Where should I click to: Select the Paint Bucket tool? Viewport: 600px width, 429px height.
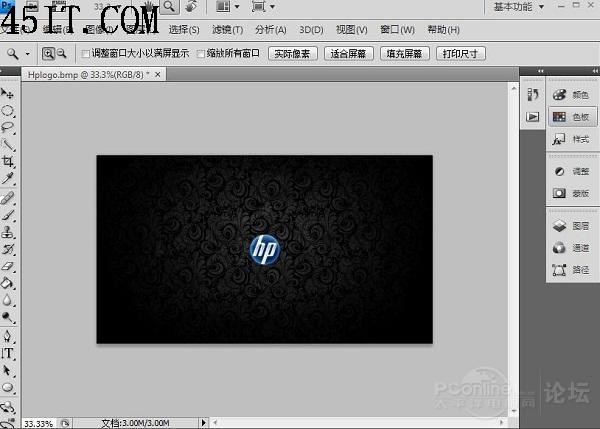click(7, 283)
